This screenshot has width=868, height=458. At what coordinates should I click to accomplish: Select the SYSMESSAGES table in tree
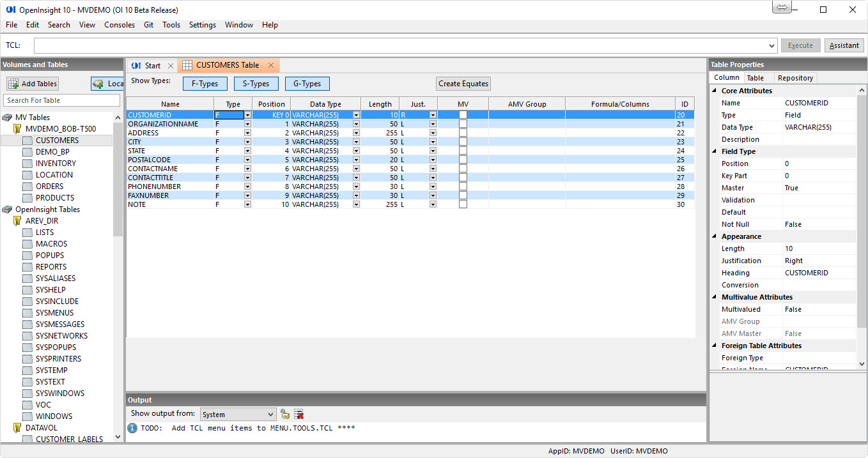[60, 324]
